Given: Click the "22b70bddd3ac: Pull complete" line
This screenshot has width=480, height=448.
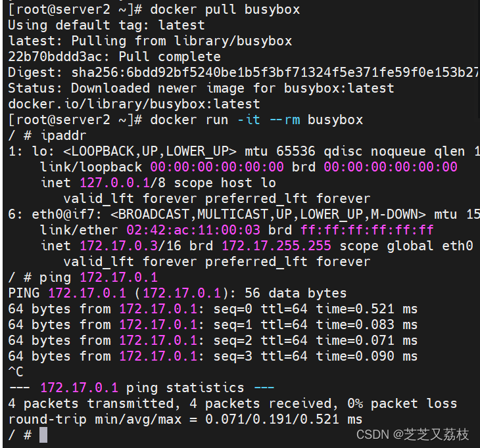Looking at the screenshot, I should point(114,56).
